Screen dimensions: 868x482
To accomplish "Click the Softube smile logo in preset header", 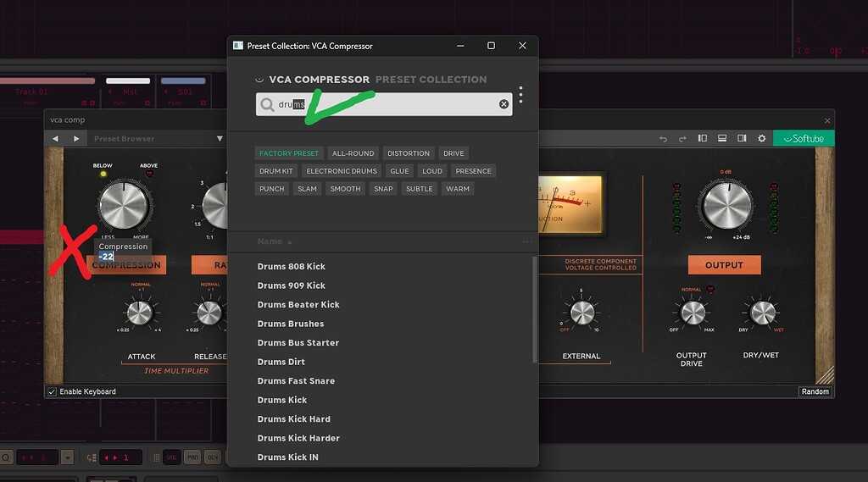I will point(259,80).
